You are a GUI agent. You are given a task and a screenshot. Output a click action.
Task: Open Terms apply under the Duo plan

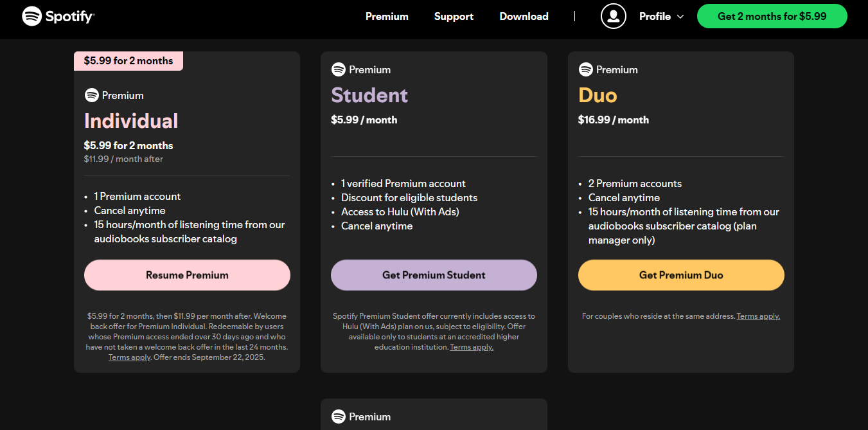click(759, 316)
